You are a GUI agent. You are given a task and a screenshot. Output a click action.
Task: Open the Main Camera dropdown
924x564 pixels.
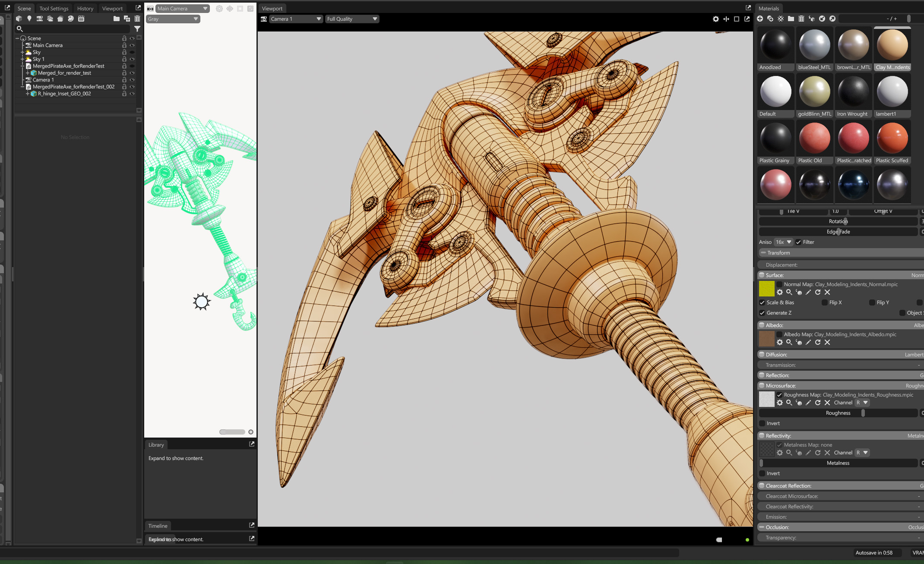click(182, 8)
